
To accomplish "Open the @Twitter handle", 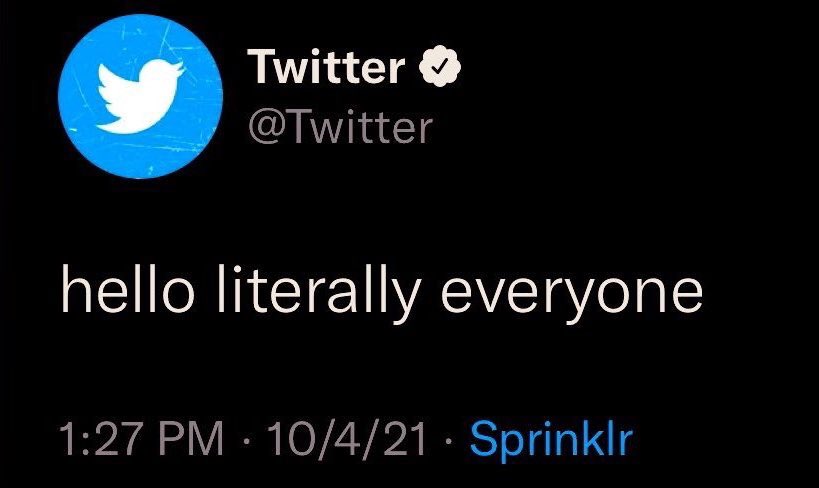I will (x=341, y=127).
